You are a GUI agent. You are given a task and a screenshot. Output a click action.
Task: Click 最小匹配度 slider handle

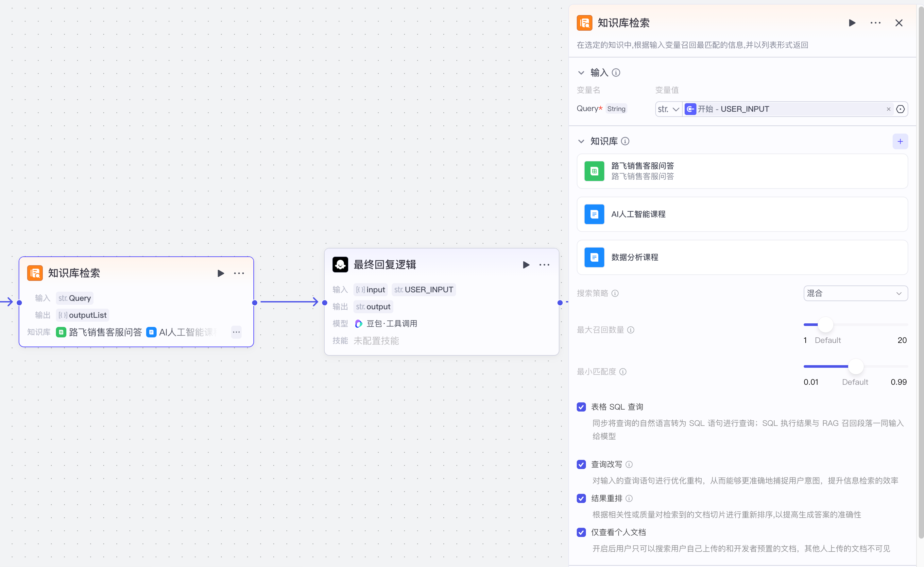click(x=855, y=366)
